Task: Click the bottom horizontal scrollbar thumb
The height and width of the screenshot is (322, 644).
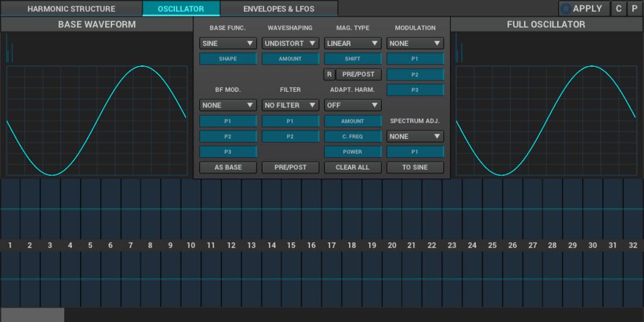Action: tap(32, 315)
